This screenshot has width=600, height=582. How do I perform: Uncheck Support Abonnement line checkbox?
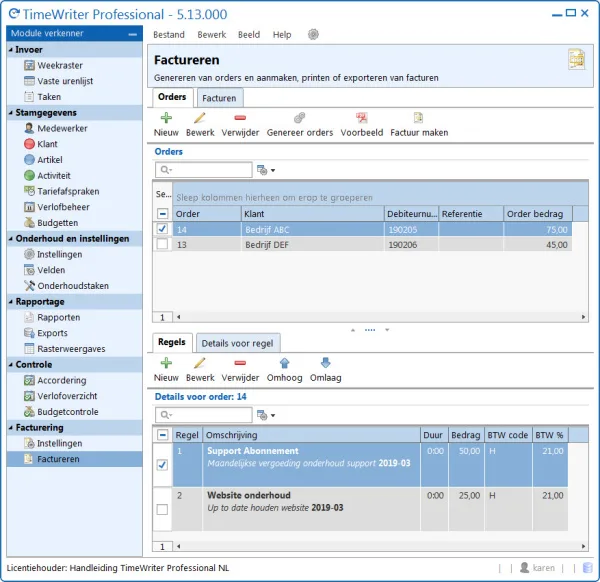point(162,465)
